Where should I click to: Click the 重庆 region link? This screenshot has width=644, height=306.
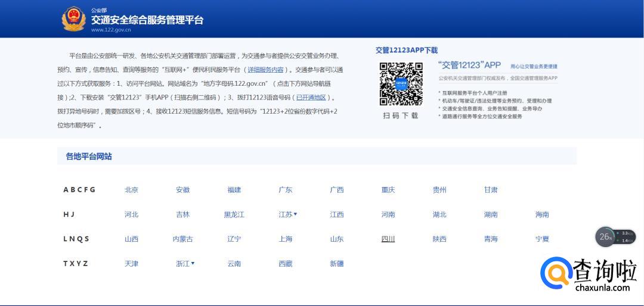click(x=388, y=190)
